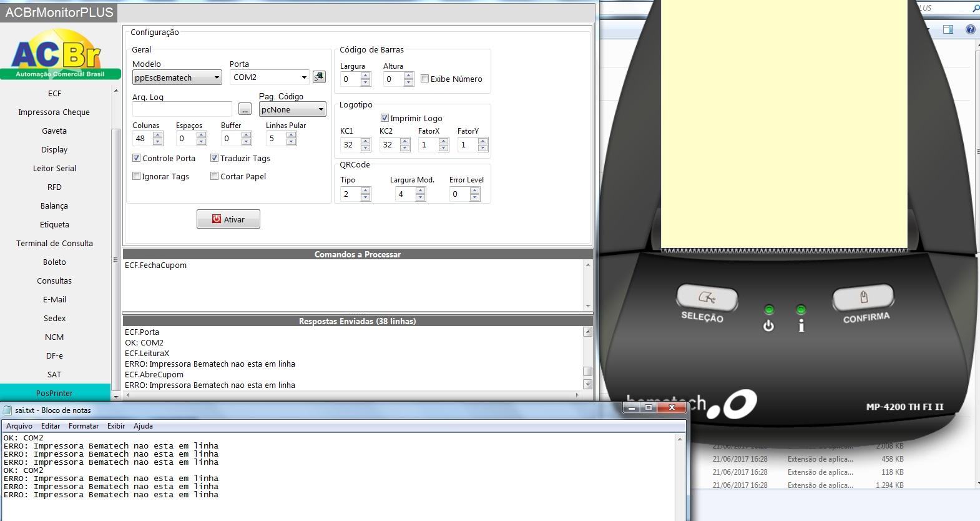980x521 pixels.
Task: Click the ECF.LeituraX response line
Action: (x=147, y=354)
